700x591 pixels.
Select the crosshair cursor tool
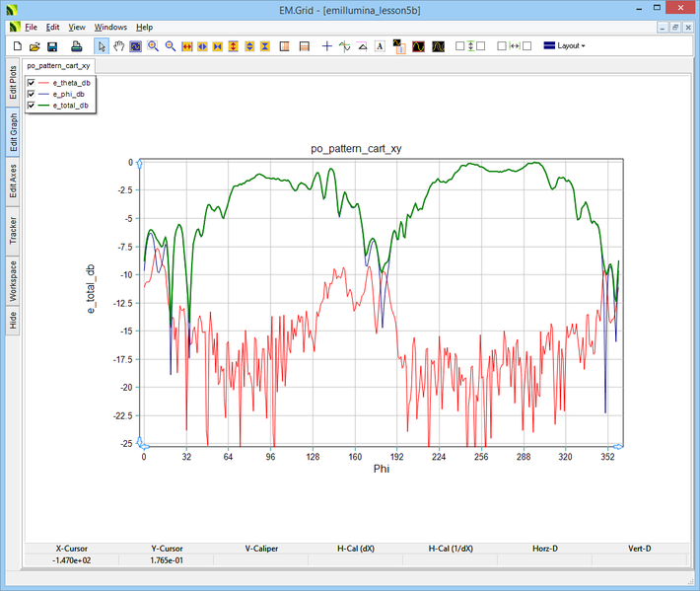327,46
